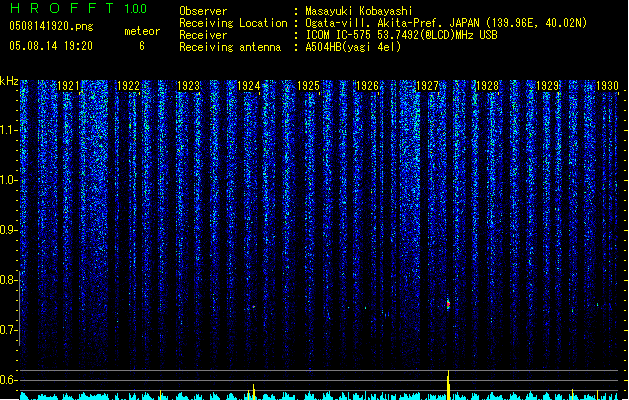Click the 'Observer' field label
629x400 pixels.
(x=203, y=11)
